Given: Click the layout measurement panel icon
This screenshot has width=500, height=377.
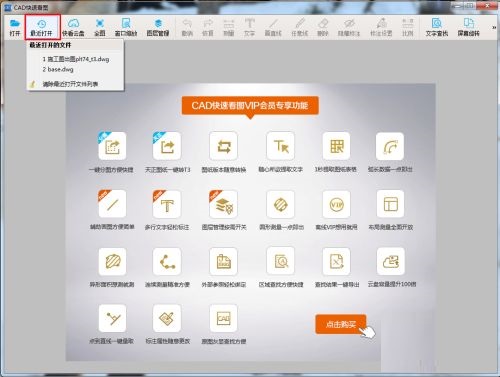Looking at the screenshot, I should coord(390,204).
